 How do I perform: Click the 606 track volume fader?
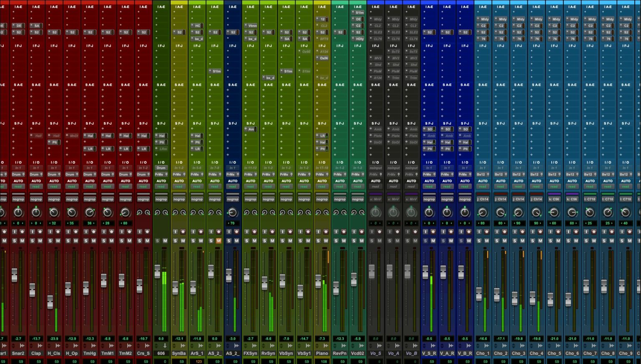click(157, 271)
